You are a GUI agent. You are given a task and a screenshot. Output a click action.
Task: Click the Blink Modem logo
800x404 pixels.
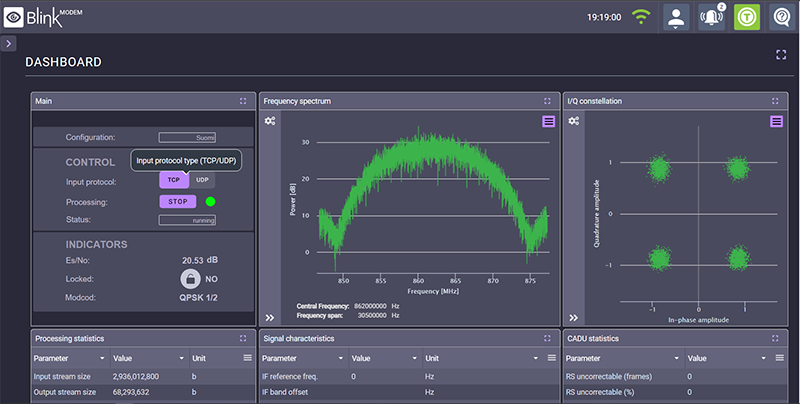pos(47,17)
